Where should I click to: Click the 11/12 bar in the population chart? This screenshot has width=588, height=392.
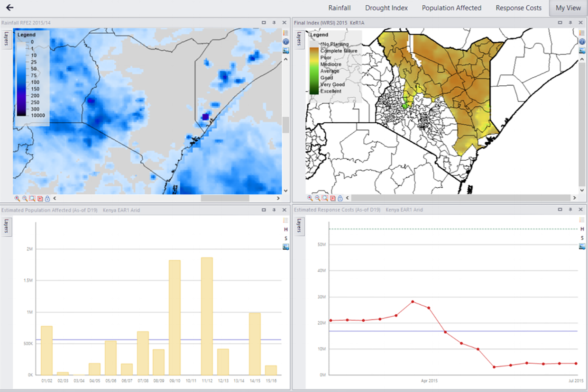pos(207,316)
